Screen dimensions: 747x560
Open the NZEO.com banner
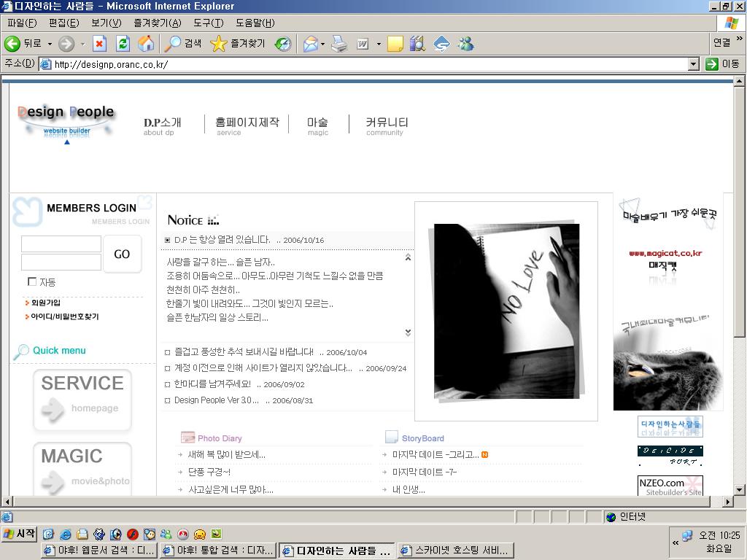coord(670,486)
